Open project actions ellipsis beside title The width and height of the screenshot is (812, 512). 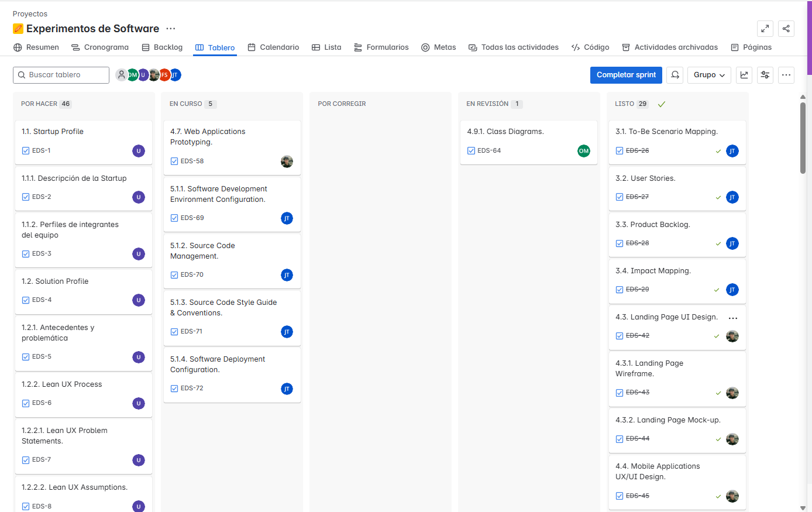tap(171, 29)
